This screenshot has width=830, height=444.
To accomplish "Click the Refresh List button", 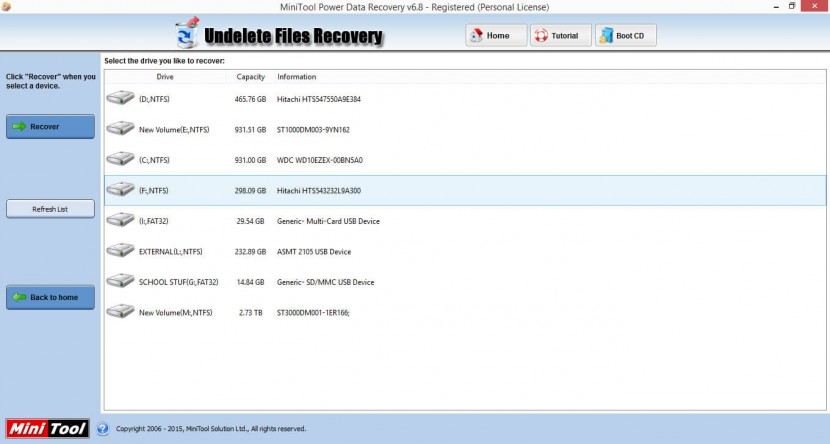I will click(50, 209).
